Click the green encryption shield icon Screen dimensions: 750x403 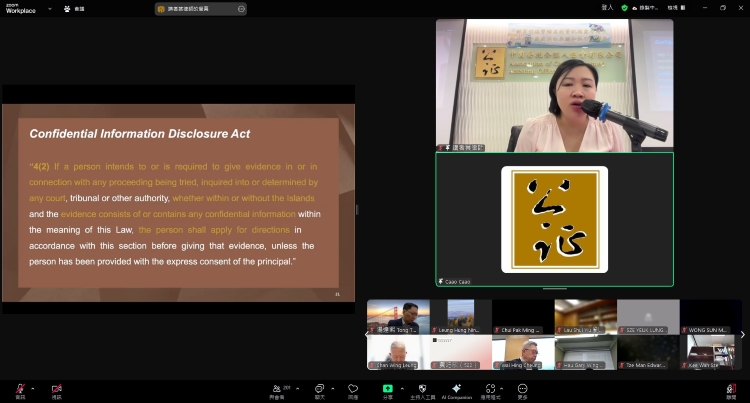tap(624, 8)
